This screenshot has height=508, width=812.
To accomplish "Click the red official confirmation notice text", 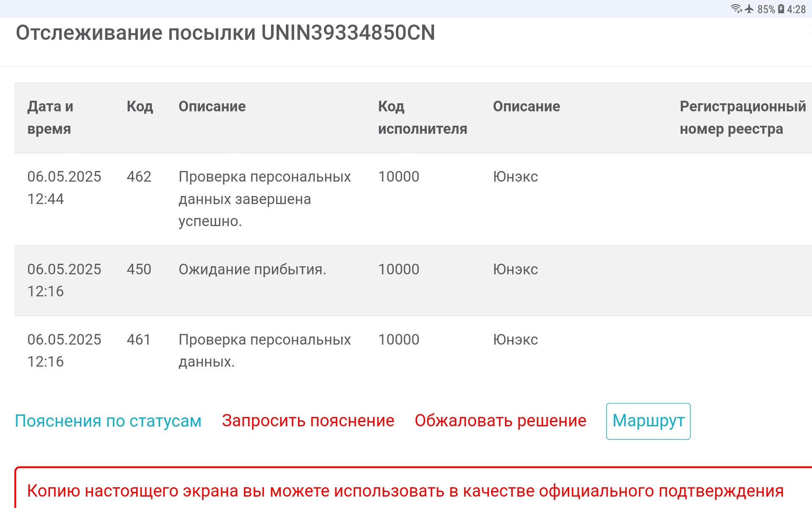I will click(405, 491).
